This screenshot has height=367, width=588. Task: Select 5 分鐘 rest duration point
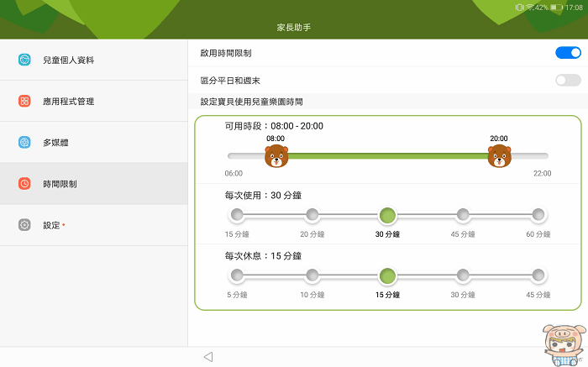click(237, 275)
